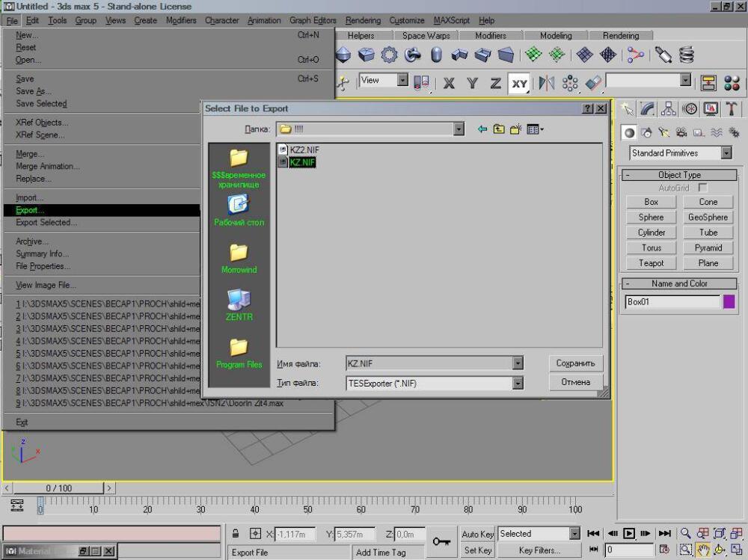Switch to the Modeling shelf tab
This screenshot has width=748, height=560.
[x=556, y=36]
